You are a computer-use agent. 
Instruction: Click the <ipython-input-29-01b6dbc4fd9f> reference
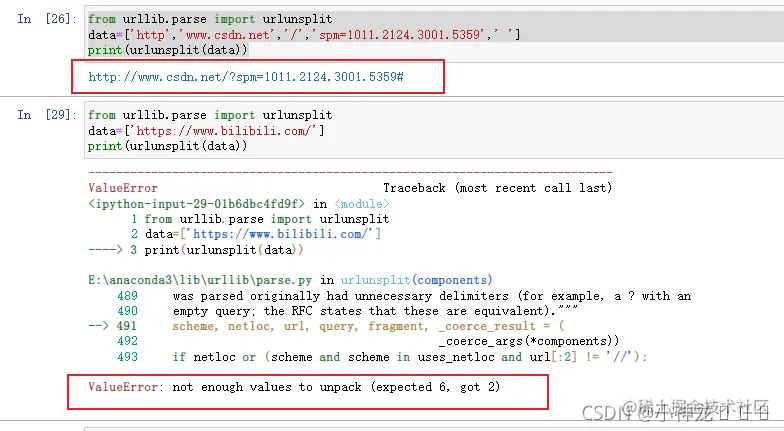(x=196, y=204)
